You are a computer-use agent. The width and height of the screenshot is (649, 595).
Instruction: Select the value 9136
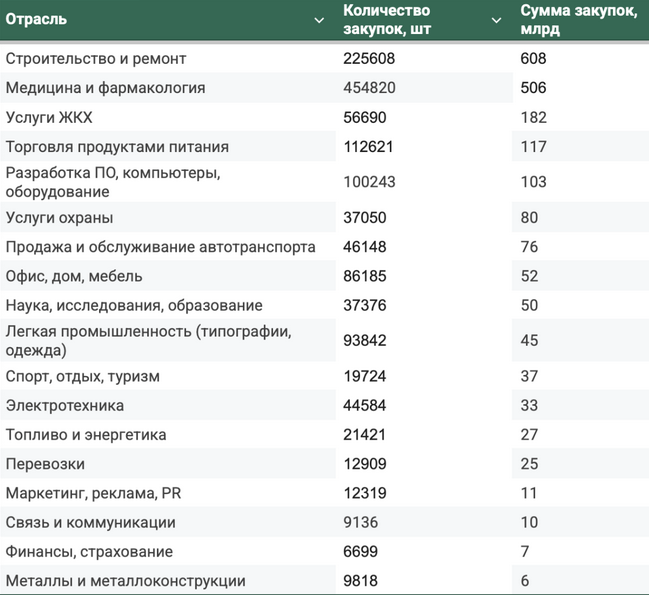(x=361, y=523)
